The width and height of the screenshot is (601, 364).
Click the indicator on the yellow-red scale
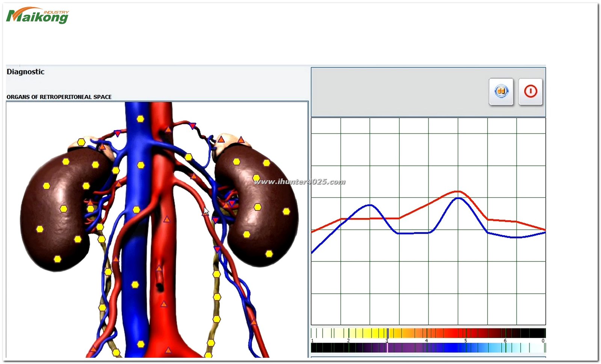[388, 333]
